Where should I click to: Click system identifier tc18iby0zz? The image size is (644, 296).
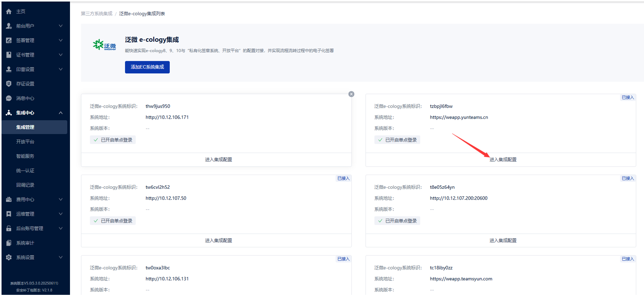pyautogui.click(x=441, y=268)
